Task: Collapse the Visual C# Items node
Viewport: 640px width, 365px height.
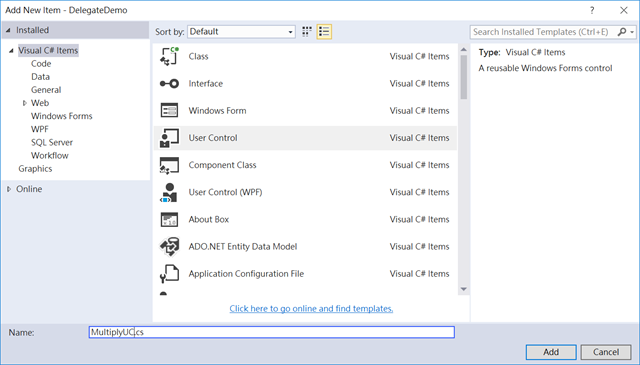Action: coord(11,51)
